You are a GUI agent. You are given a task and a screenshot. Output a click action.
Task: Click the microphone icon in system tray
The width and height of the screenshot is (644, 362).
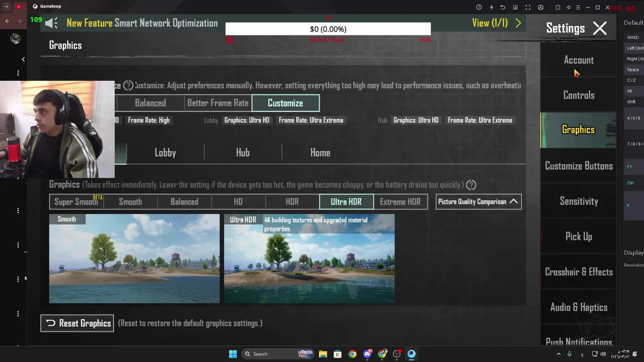(x=570, y=354)
